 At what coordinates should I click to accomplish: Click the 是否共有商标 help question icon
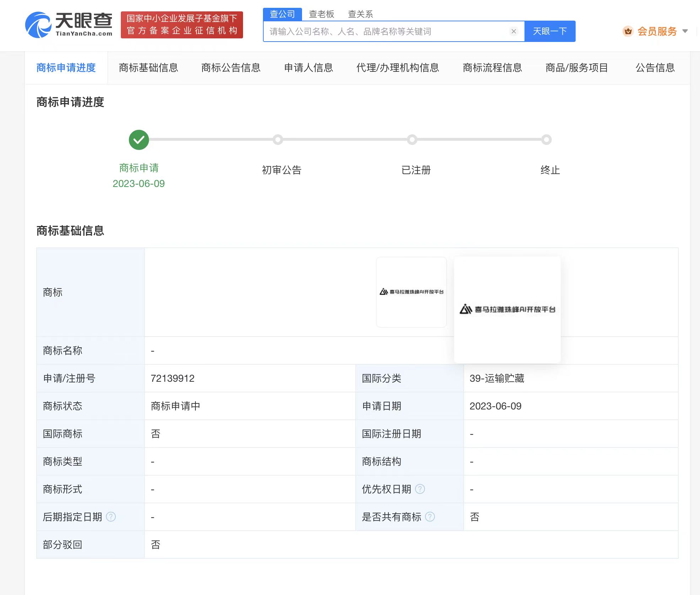point(430,517)
